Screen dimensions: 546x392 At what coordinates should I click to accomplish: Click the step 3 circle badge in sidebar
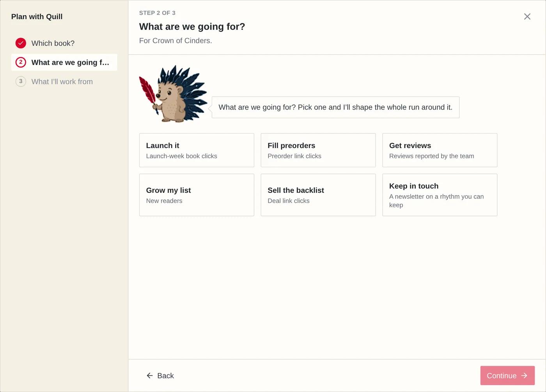click(x=21, y=81)
